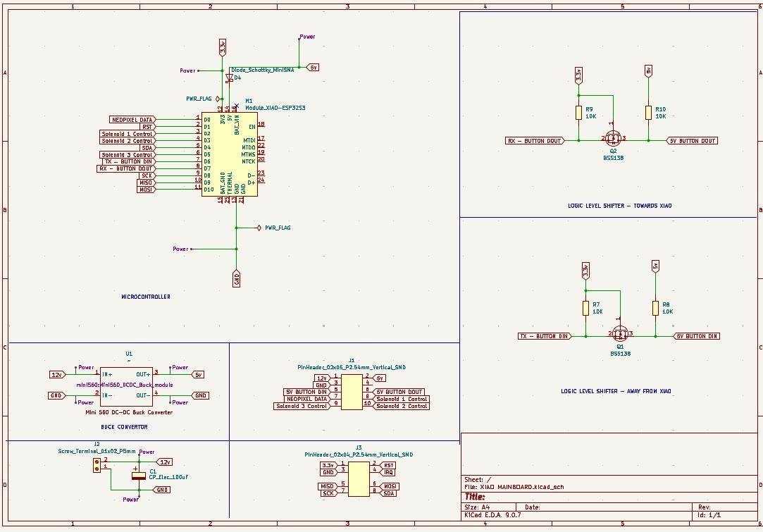763x532 pixels.
Task: Select the PinHeader_02x05 J1 value text
Action: tap(352, 368)
